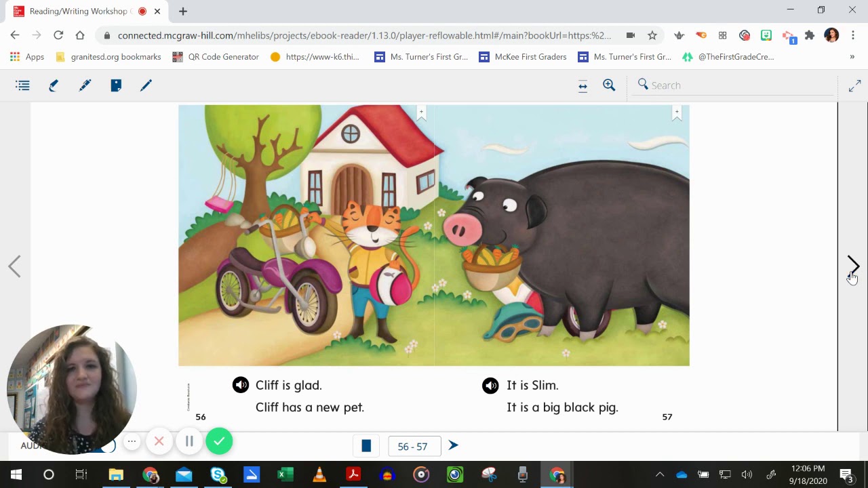868x488 pixels.
Task: Open QR Code Generator bookmark
Action: pyautogui.click(x=216, y=57)
